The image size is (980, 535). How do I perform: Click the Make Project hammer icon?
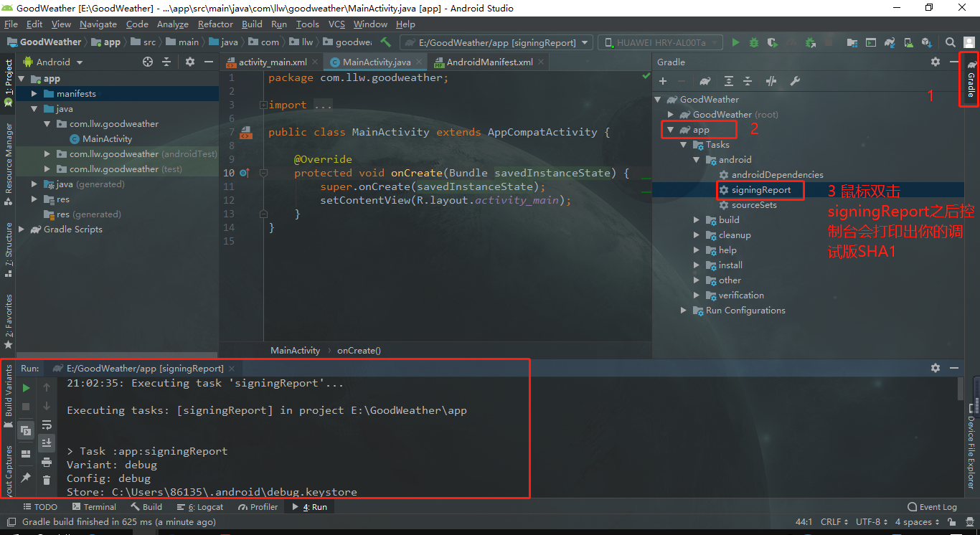(385, 42)
